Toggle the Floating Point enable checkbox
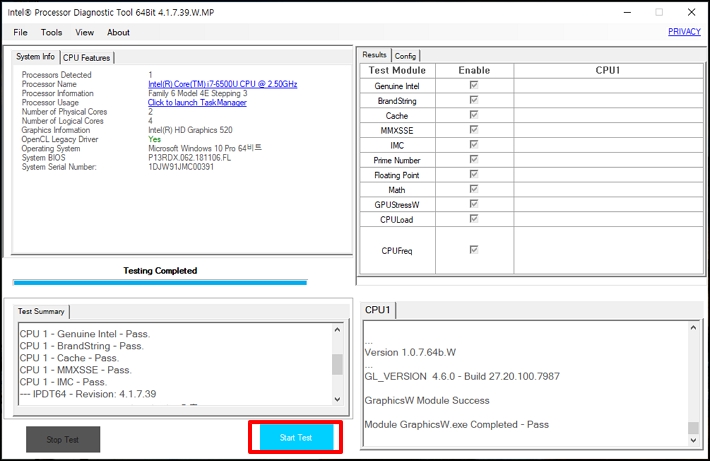710x461 pixels. [x=474, y=174]
